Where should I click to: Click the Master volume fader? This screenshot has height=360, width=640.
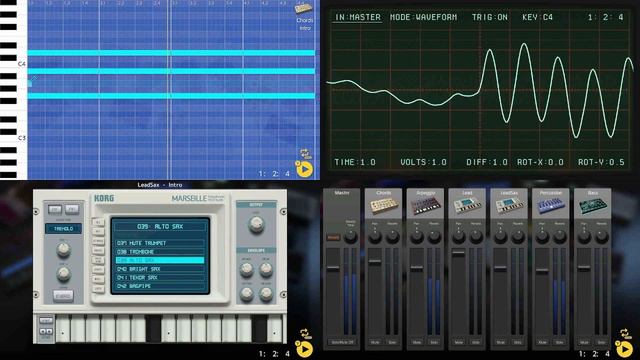pyautogui.click(x=333, y=268)
